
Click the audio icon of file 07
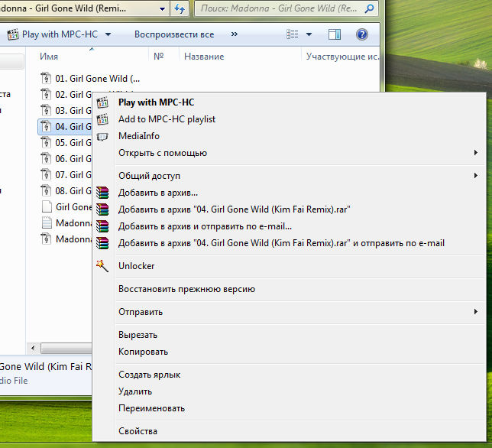point(46,174)
